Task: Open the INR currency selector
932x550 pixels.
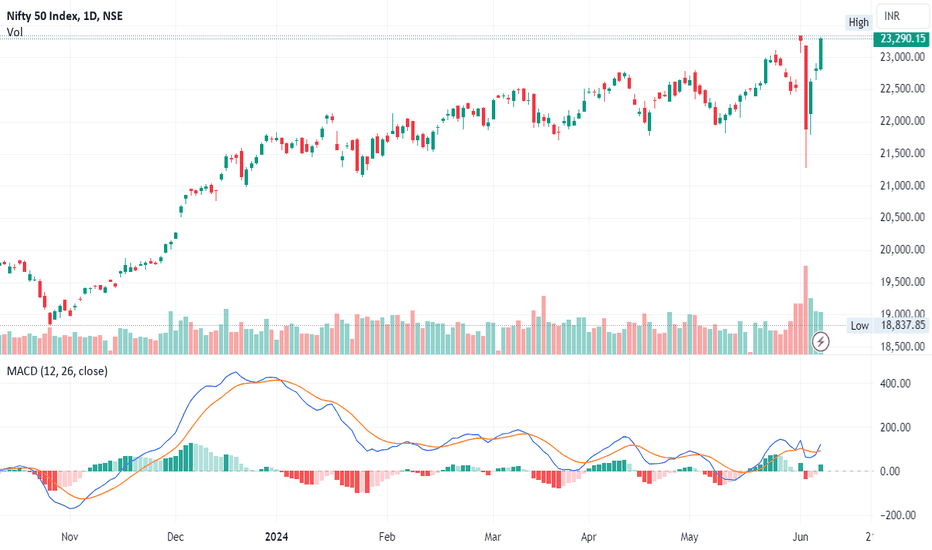Action: click(902, 17)
